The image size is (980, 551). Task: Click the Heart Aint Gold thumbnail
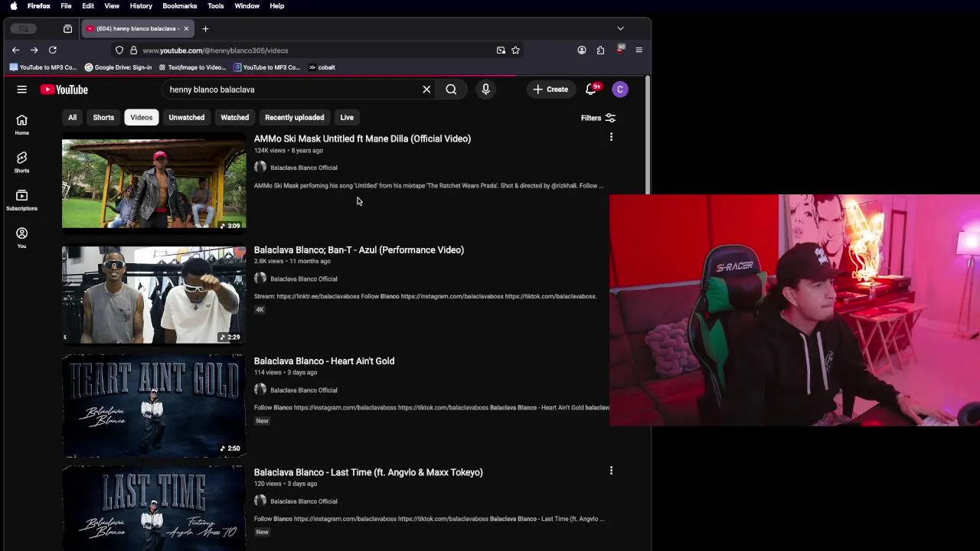point(154,406)
